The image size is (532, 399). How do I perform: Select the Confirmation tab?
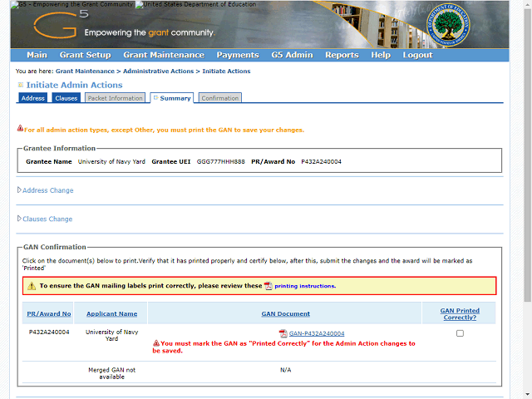[220, 98]
